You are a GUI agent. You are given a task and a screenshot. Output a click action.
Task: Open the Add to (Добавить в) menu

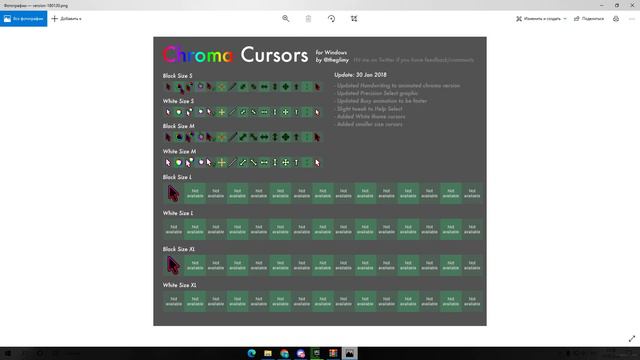pos(67,19)
